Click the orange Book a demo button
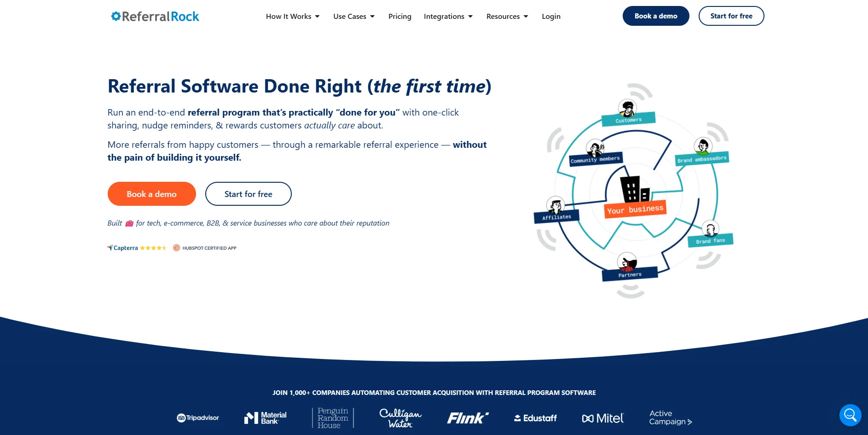This screenshot has width=868, height=435. [152, 194]
